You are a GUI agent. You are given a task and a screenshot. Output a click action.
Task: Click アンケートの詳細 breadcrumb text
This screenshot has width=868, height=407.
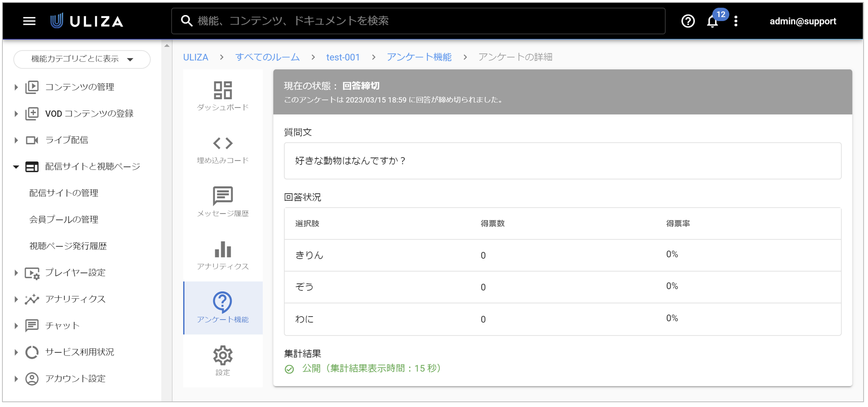pos(515,57)
